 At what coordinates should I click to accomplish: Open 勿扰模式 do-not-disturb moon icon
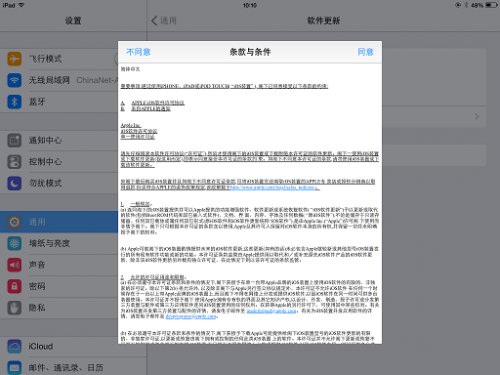14,183
